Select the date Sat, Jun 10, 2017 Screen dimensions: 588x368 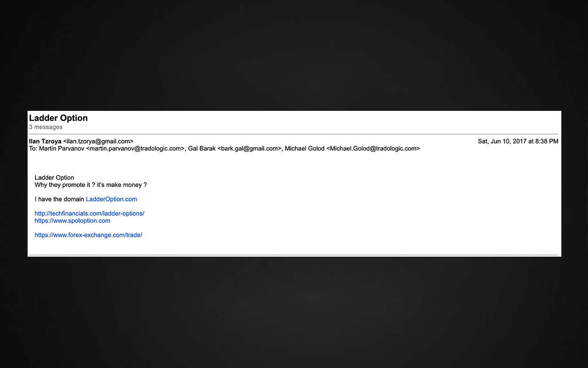[502, 141]
